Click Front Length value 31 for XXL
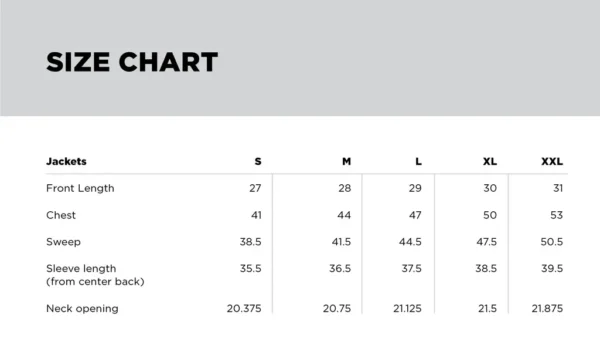 point(558,188)
